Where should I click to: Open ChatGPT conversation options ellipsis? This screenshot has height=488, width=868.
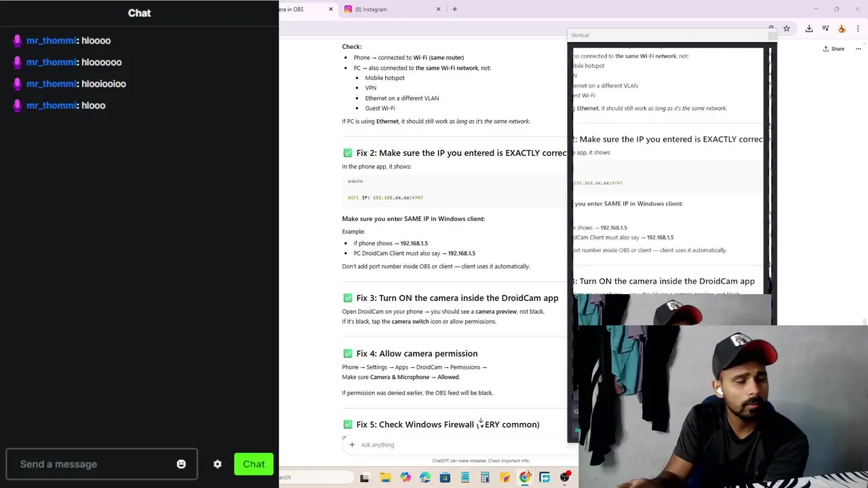tap(858, 49)
